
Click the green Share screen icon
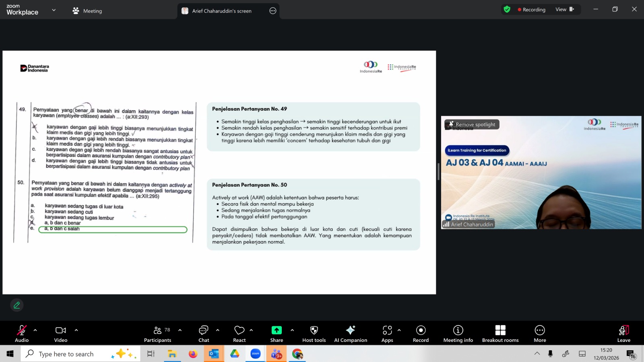tap(277, 330)
